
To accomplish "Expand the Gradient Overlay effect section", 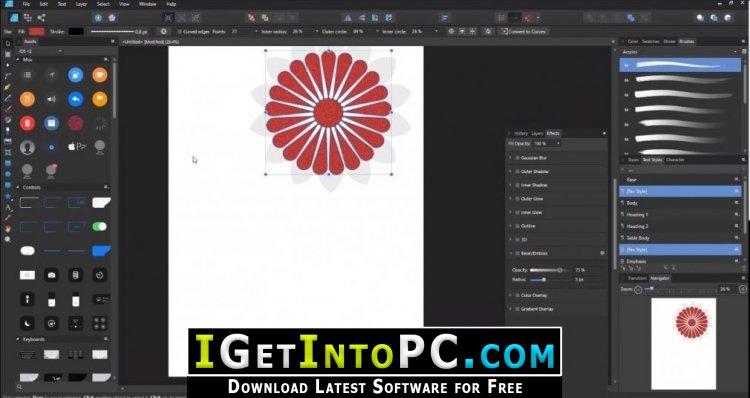I will pos(510,309).
